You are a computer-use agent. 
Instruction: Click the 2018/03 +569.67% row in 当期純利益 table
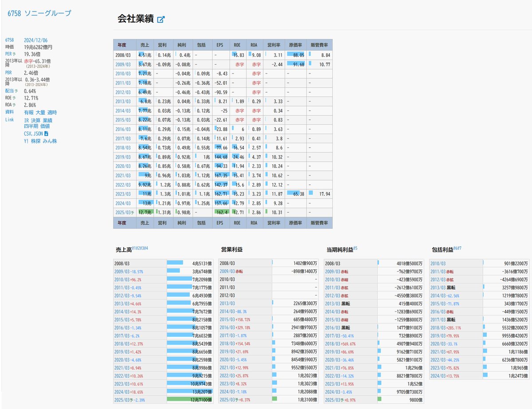pos(374,343)
